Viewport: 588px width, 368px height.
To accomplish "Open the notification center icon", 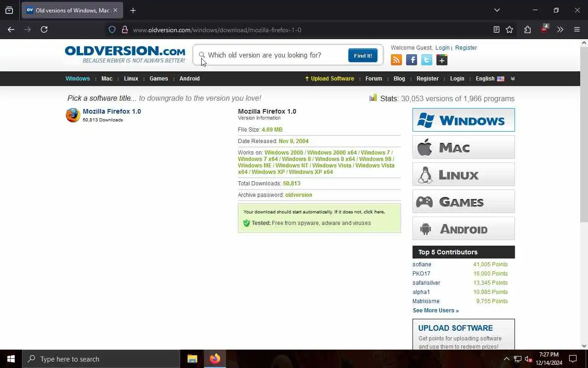I will pyautogui.click(x=573, y=359).
